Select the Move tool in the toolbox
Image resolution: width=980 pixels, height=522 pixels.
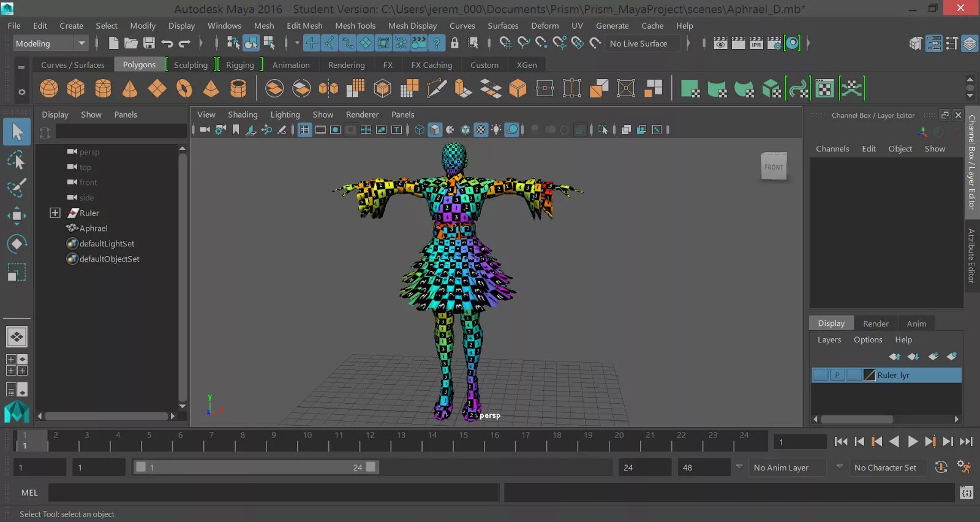click(x=17, y=216)
